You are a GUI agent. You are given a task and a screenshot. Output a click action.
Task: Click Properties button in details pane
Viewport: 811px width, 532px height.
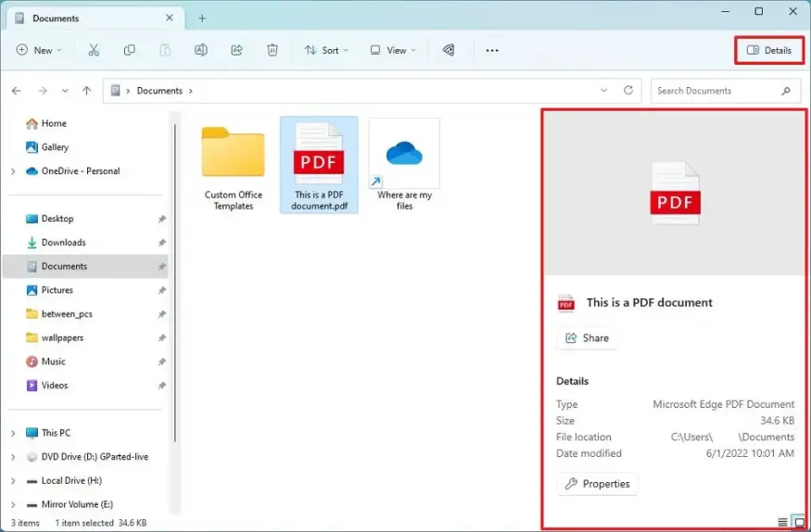tap(598, 484)
